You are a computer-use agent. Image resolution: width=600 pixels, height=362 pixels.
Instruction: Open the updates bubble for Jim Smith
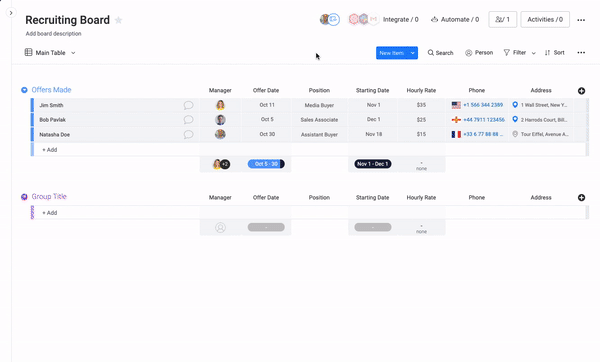[188, 105]
